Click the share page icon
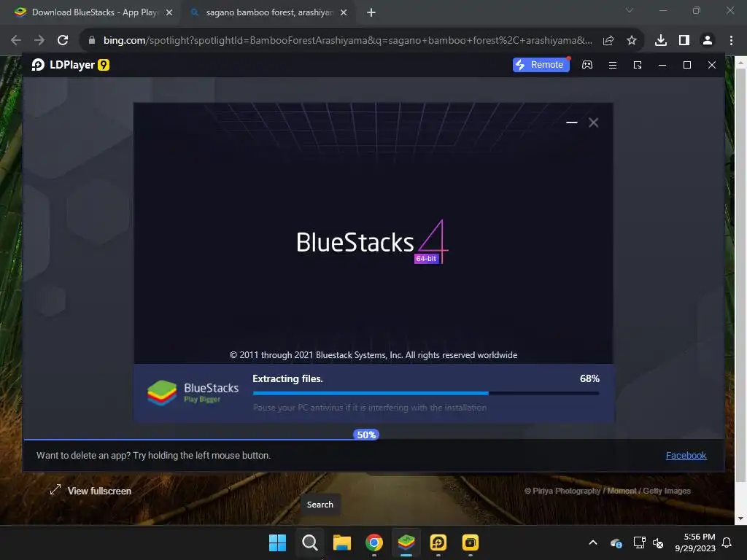 tap(608, 41)
